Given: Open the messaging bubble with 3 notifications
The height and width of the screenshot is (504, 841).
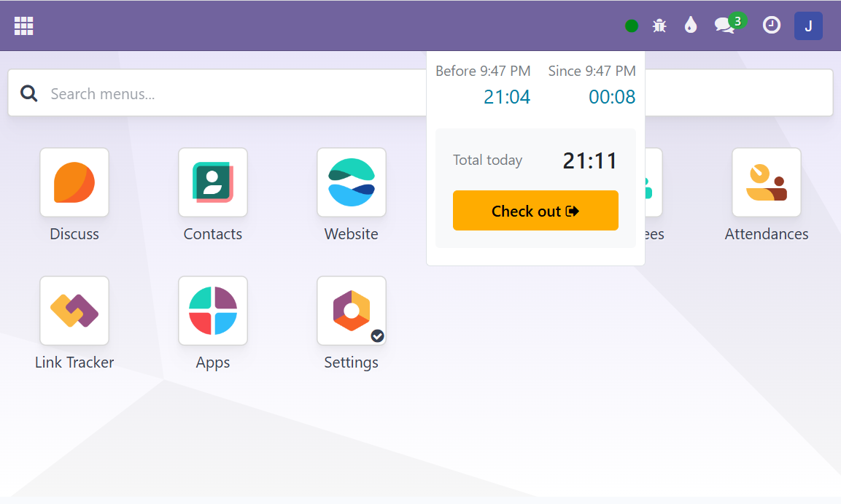Looking at the screenshot, I should (x=724, y=25).
